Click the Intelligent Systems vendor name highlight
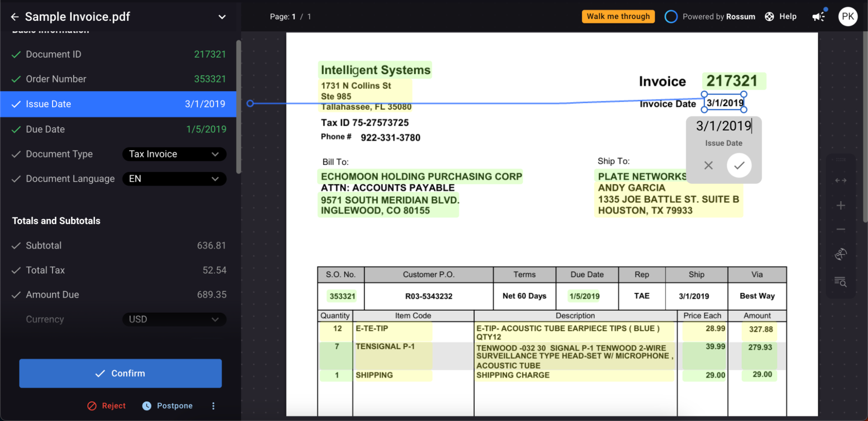The image size is (868, 421). pos(375,70)
